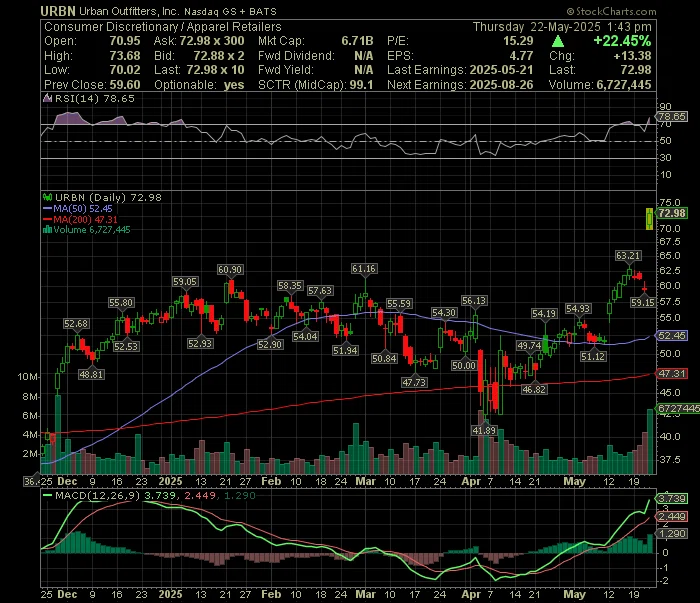
Task: Click the 47.31 MA(200) axis tag
Action: click(x=672, y=373)
